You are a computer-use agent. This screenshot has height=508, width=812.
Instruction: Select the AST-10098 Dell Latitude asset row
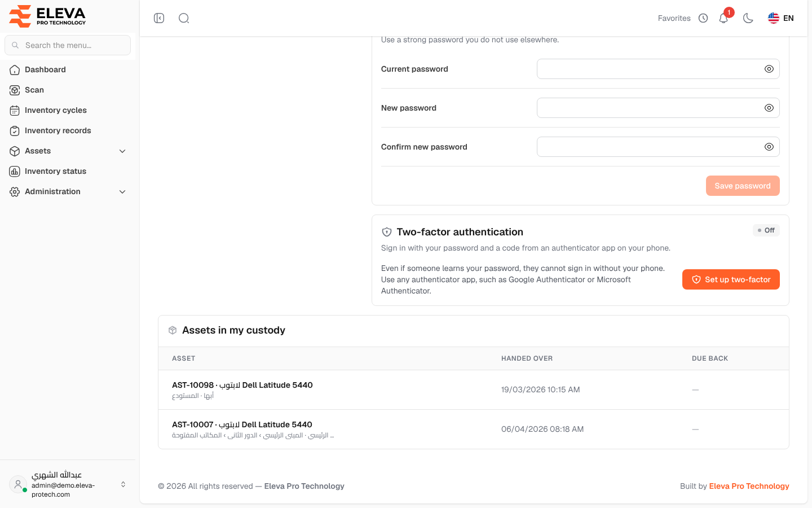474,390
